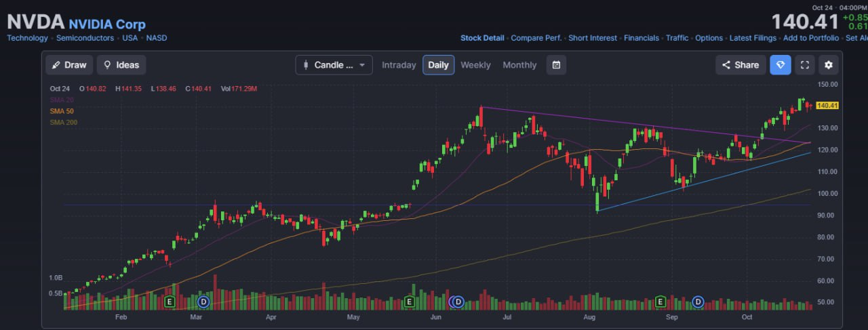The width and height of the screenshot is (868, 330).
Task: Open the date range calendar icon
Action: 556,65
